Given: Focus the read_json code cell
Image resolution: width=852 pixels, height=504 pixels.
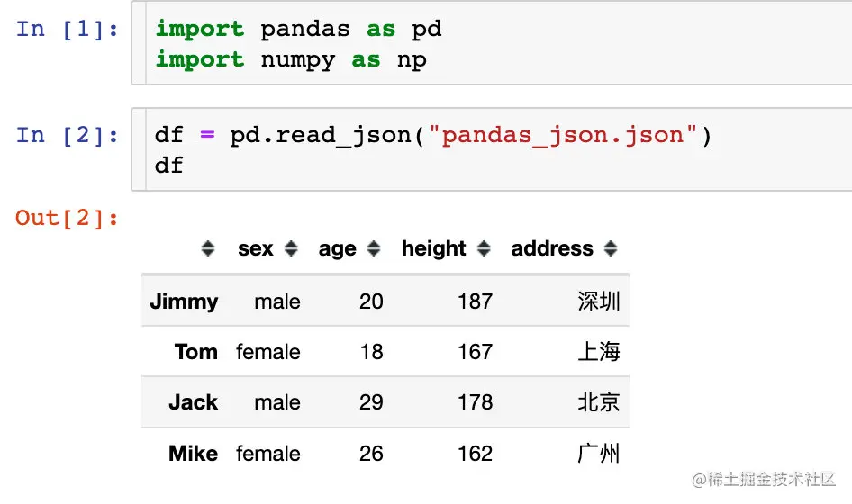Looking at the screenshot, I should 491,149.
